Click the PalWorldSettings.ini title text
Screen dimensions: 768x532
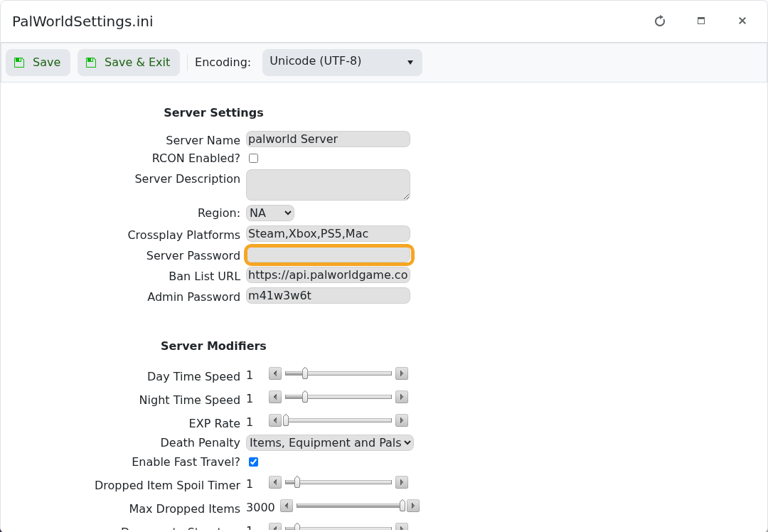coord(82,21)
